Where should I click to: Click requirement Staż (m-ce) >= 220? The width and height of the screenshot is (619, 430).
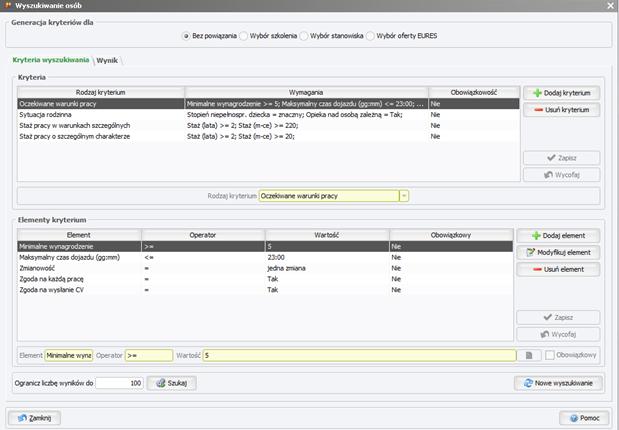(x=268, y=126)
